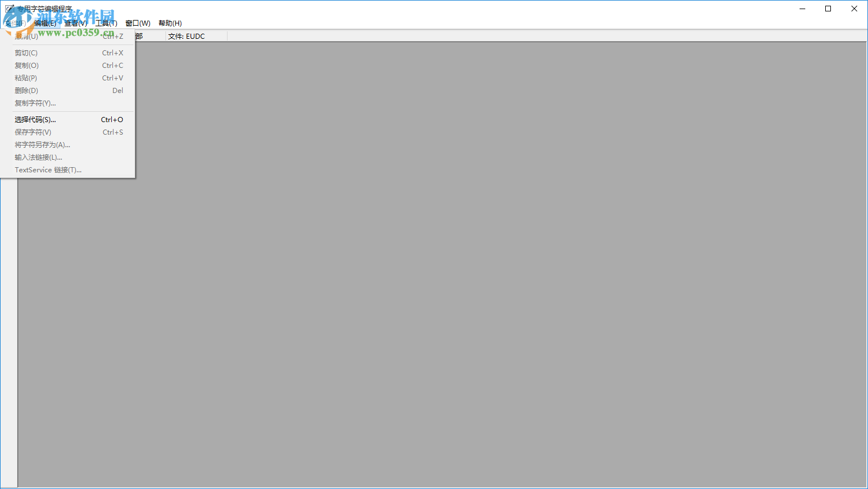Click 保存字符(V) in the menu
The width and height of the screenshot is (868, 489).
pyautogui.click(x=68, y=132)
